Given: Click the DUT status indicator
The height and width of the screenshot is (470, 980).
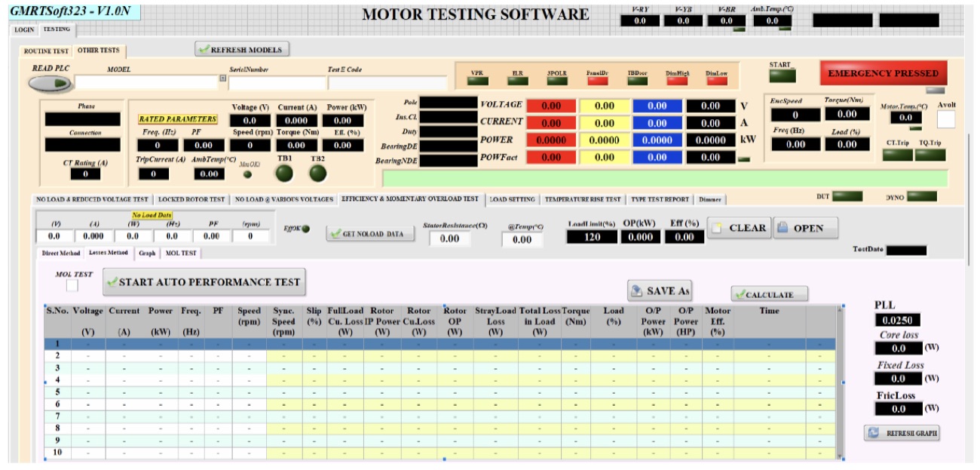Looking at the screenshot, I should [848, 196].
